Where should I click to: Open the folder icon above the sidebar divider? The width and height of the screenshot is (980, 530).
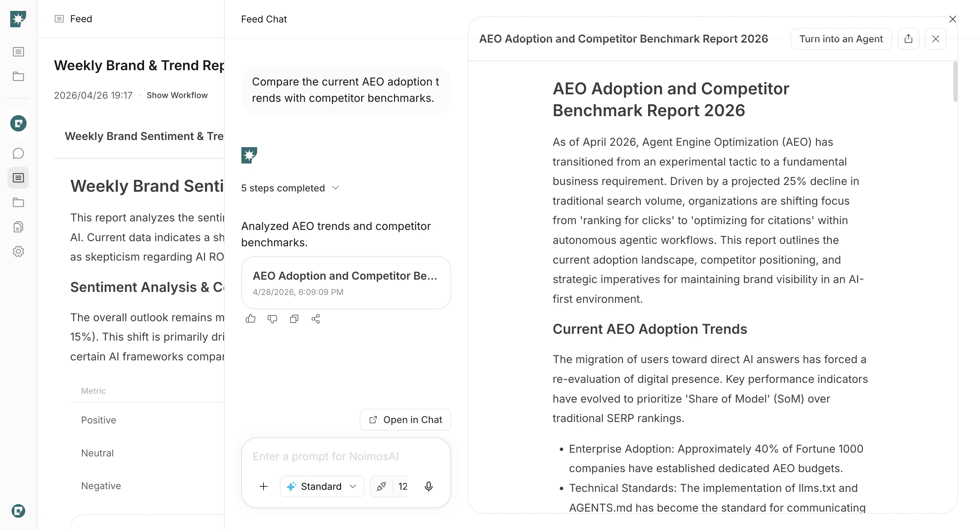pyautogui.click(x=18, y=77)
